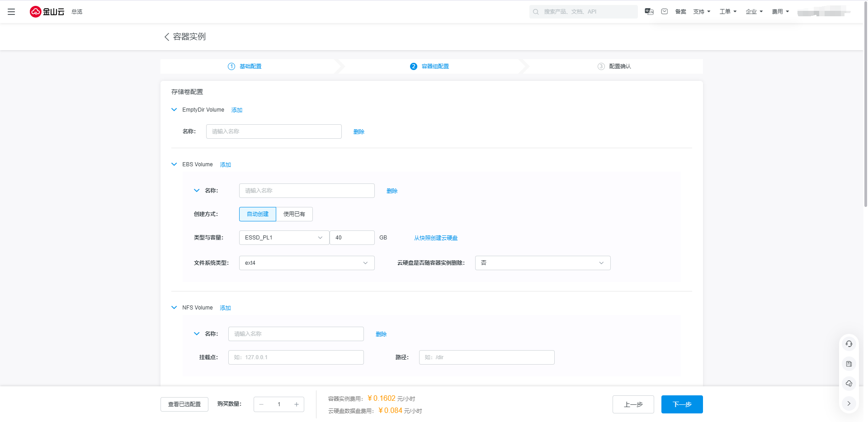Image resolution: width=868 pixels, height=422 pixels.
Task: Increase purchase quantity with plus button
Action: (297, 404)
